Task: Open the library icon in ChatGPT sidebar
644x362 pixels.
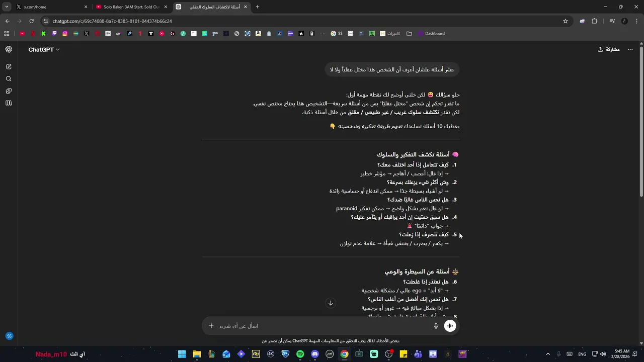Action: click(x=9, y=103)
